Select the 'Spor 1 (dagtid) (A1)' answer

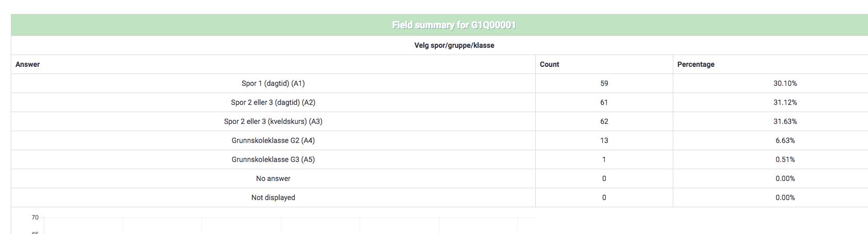pos(273,83)
